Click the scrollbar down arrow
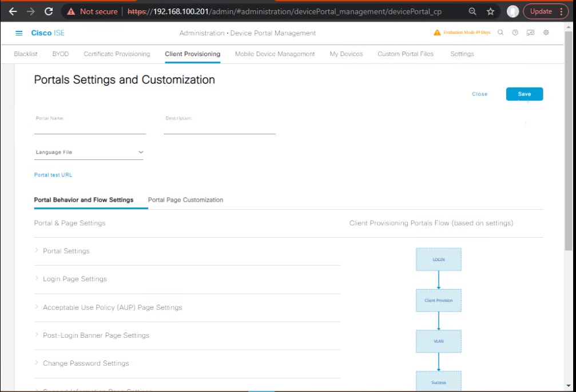 569,386
